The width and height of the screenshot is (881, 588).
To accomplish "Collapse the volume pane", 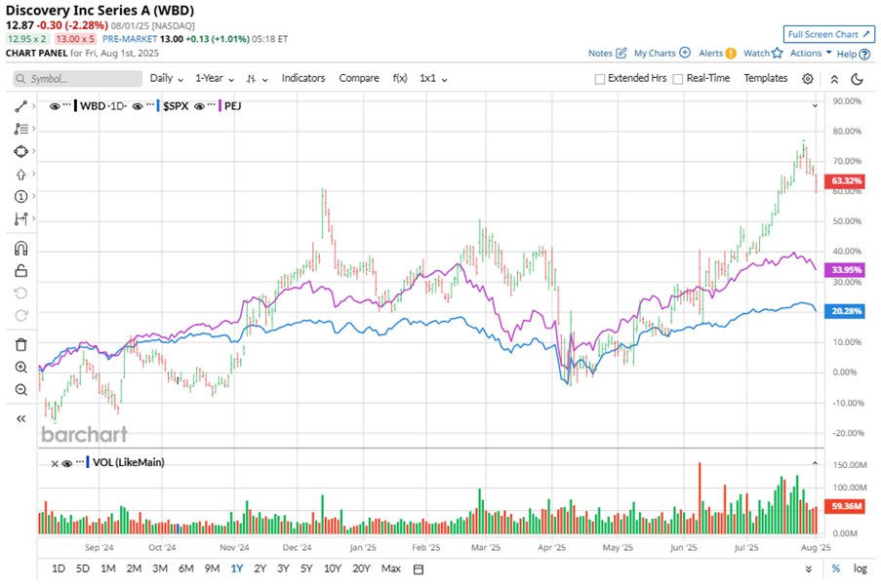I will (x=815, y=463).
